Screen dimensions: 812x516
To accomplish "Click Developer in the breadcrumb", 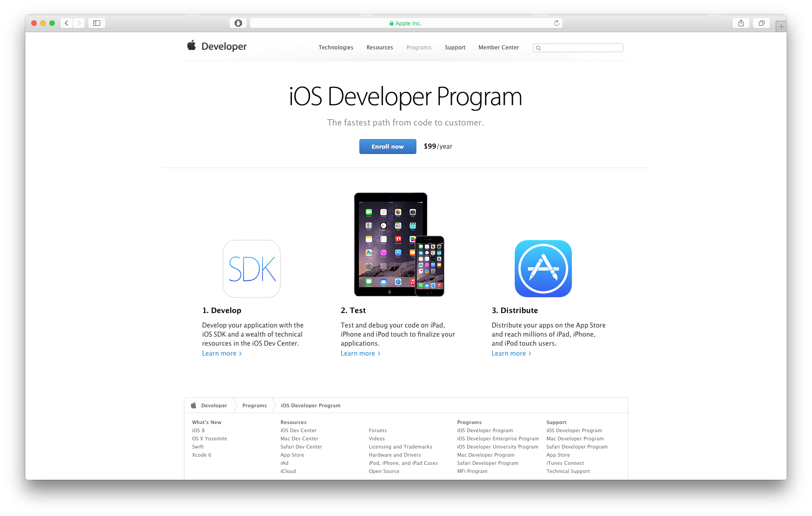I will (214, 405).
